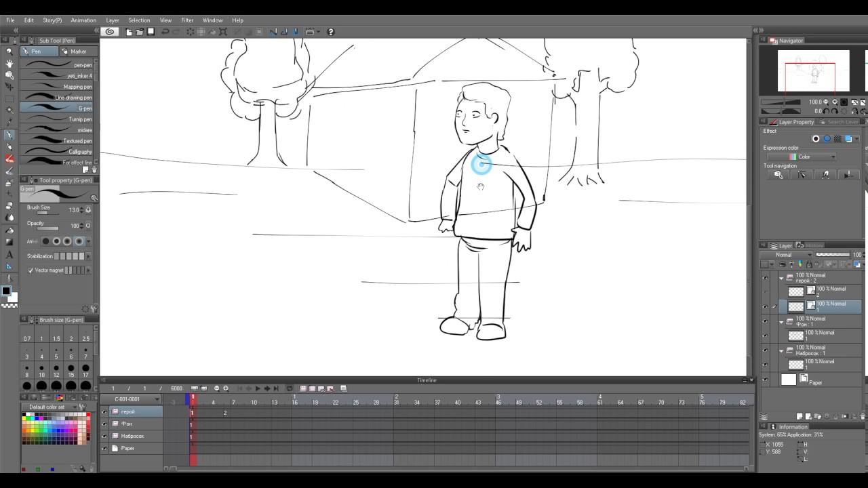This screenshot has height=488, width=868.
Task: Click New animation folder icon in timeline
Action: (x=303, y=388)
